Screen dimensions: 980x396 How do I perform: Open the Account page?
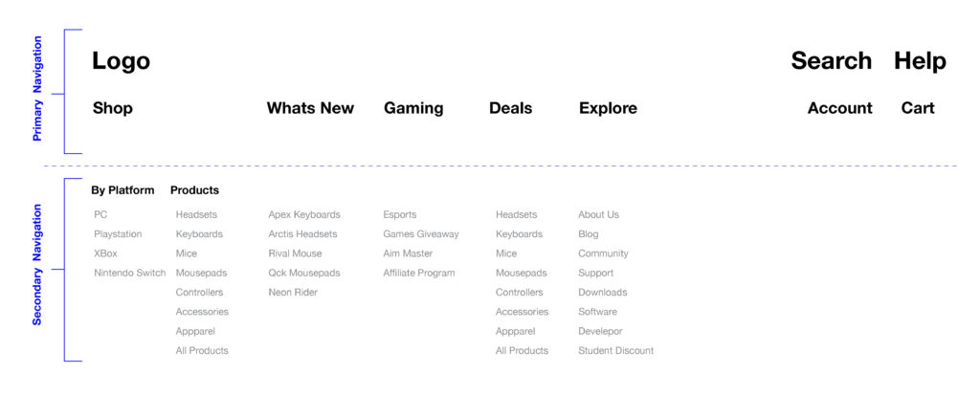click(839, 108)
